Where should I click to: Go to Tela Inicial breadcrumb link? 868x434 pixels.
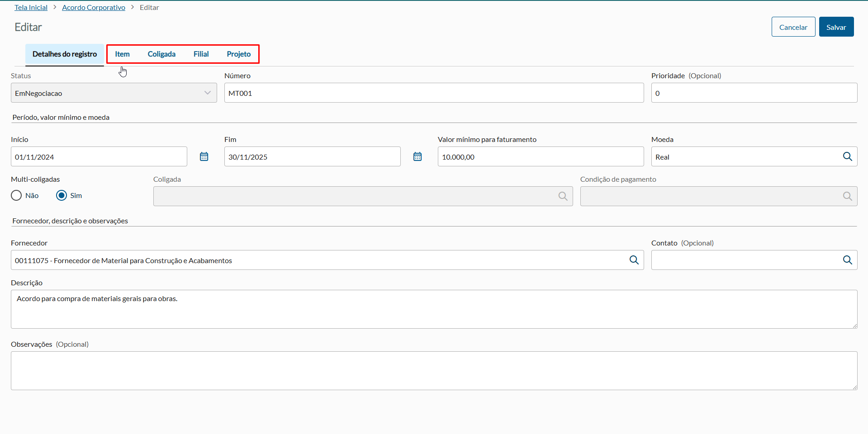(31, 8)
